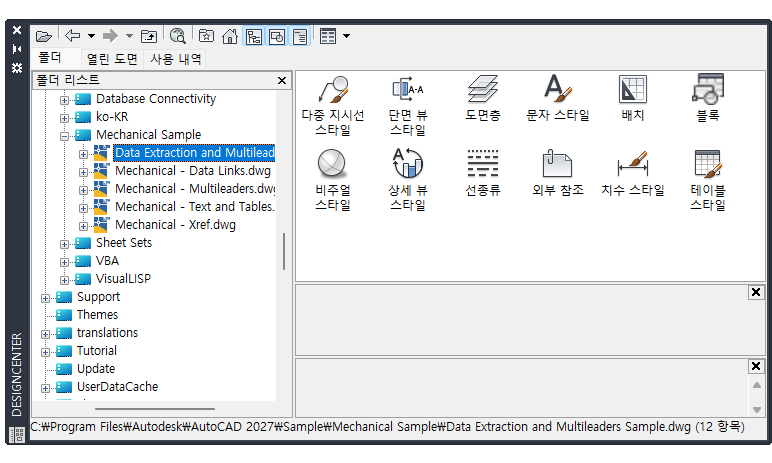Open the Search magnifier globe icon
Screen dimensions: 772x463
tap(178, 36)
